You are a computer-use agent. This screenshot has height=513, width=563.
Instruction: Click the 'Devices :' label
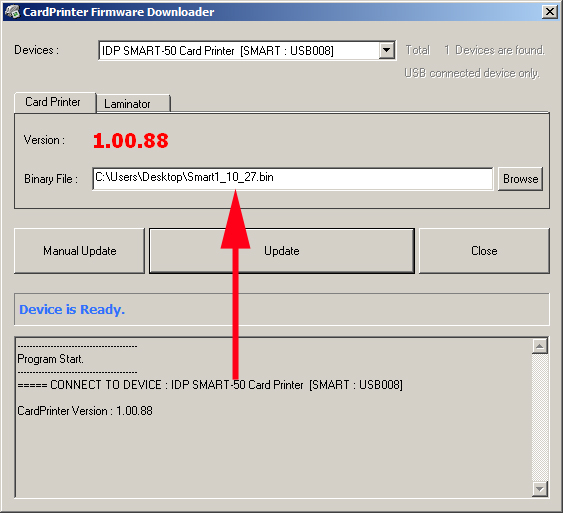(x=37, y=50)
